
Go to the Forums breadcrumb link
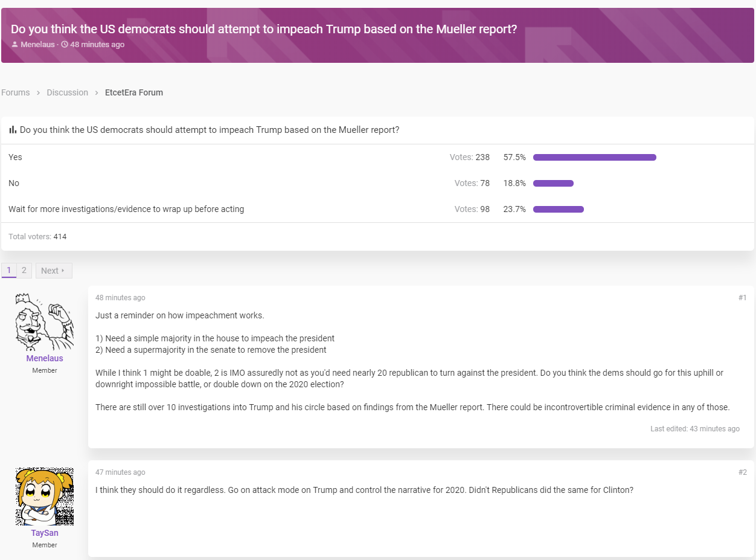[16, 92]
